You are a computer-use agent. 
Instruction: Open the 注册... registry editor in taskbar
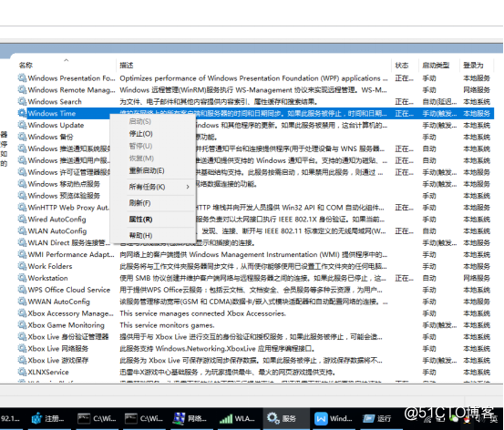pos(48,418)
